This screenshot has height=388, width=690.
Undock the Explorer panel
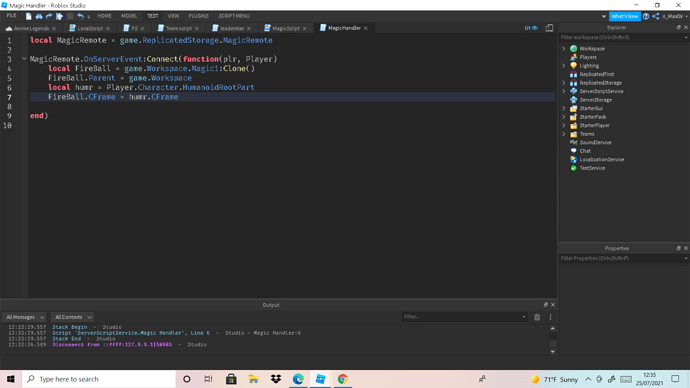click(x=679, y=27)
